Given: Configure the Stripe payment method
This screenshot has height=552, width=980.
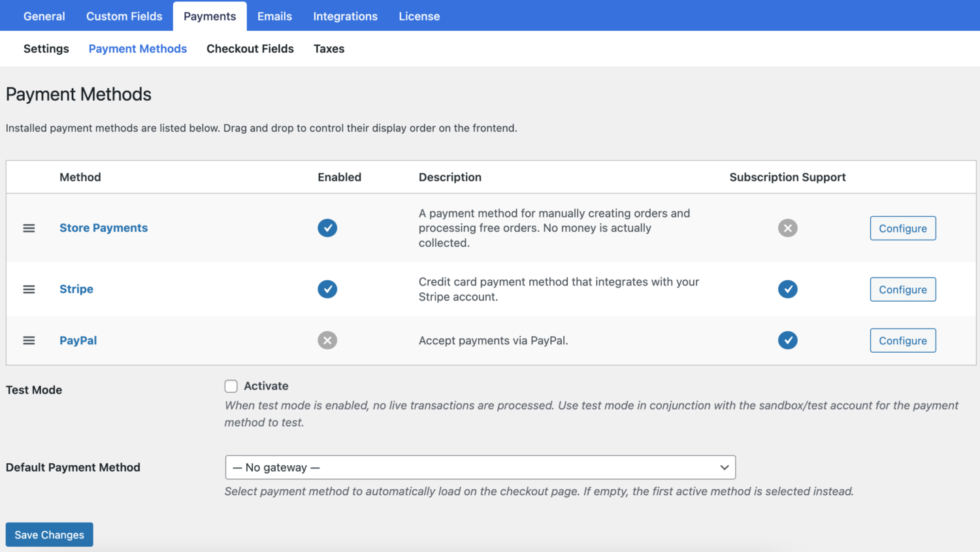Looking at the screenshot, I should pyautogui.click(x=903, y=289).
